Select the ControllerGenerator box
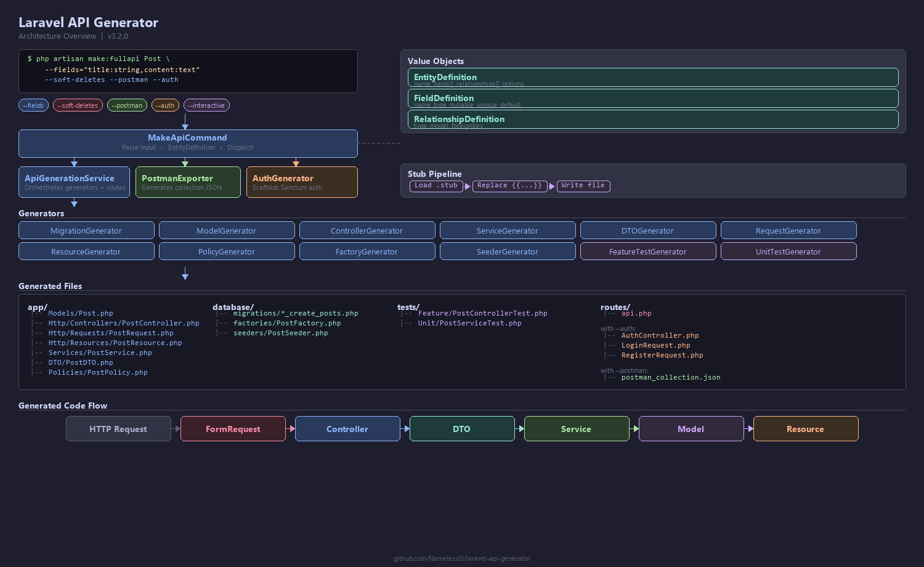924x567 pixels. (367, 230)
